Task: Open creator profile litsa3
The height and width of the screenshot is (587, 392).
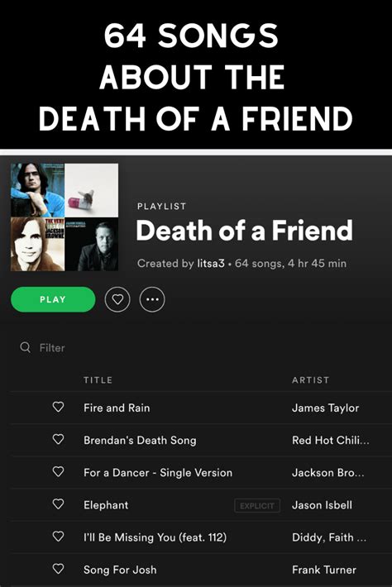Action: [x=211, y=264]
